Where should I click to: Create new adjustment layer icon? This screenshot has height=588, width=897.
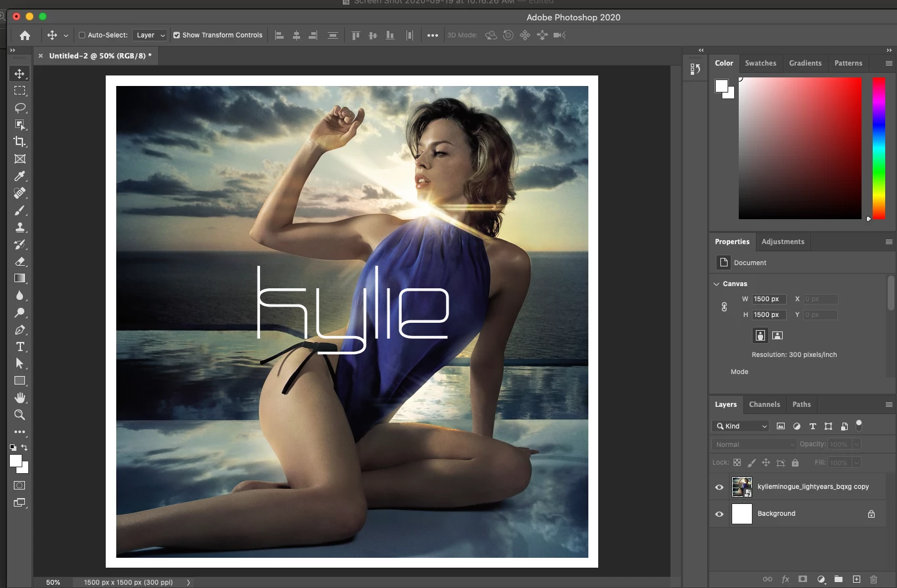pos(821,579)
